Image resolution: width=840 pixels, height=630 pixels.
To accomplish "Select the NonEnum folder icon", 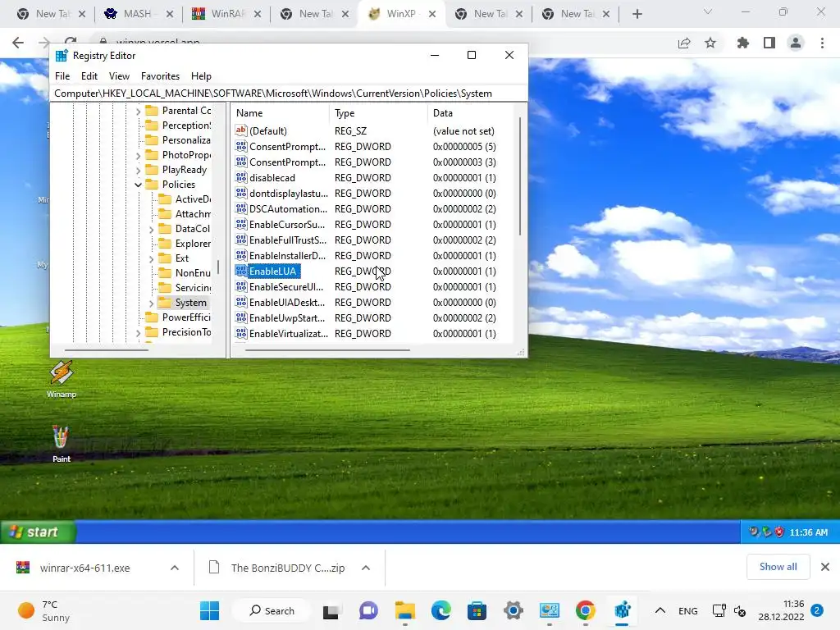I will click(x=165, y=272).
